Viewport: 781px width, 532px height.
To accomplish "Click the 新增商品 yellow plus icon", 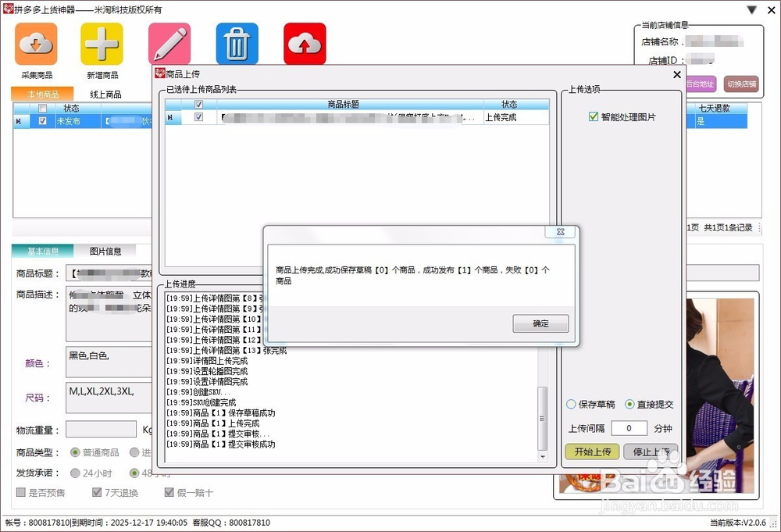I will pyautogui.click(x=102, y=44).
